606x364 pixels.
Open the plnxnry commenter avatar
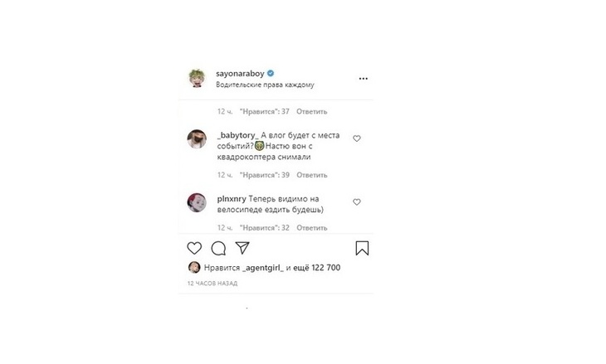[196, 201]
